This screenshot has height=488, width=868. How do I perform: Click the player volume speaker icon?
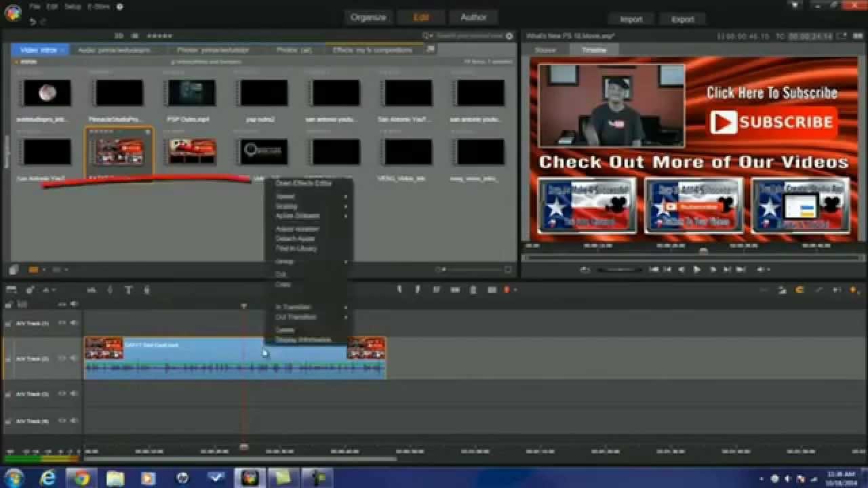(x=760, y=270)
